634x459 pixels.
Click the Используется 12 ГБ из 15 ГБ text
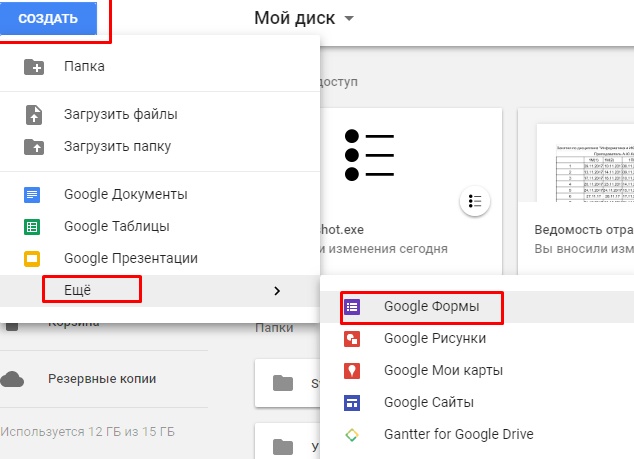point(87,432)
